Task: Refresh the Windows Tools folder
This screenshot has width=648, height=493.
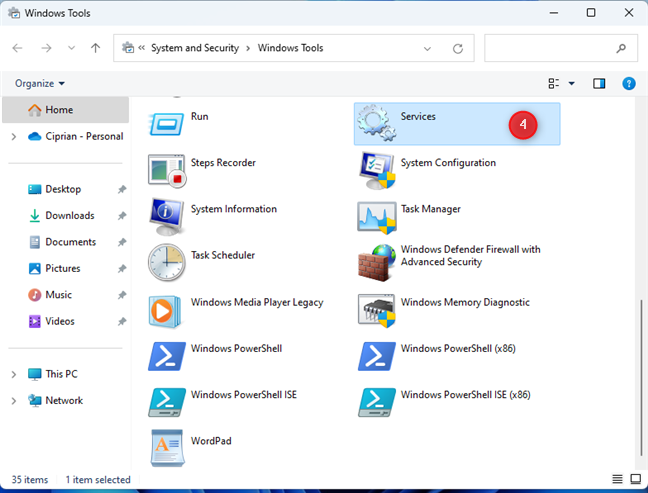Action: pos(457,48)
